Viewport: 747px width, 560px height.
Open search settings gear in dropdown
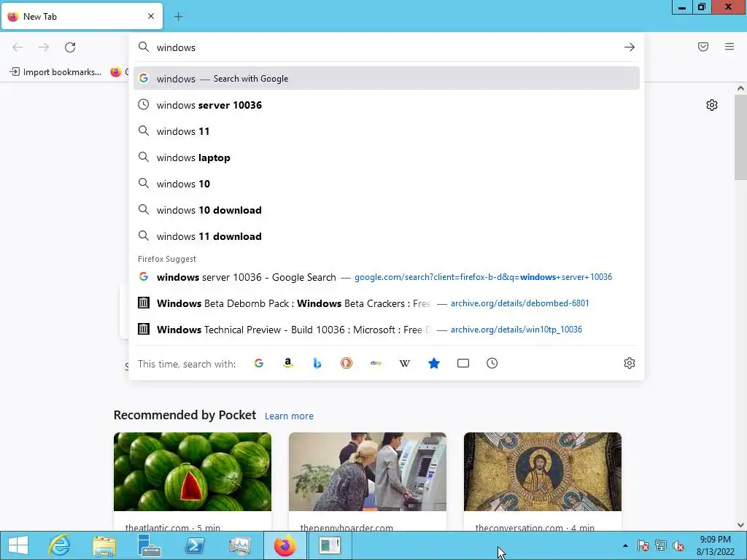tap(630, 363)
